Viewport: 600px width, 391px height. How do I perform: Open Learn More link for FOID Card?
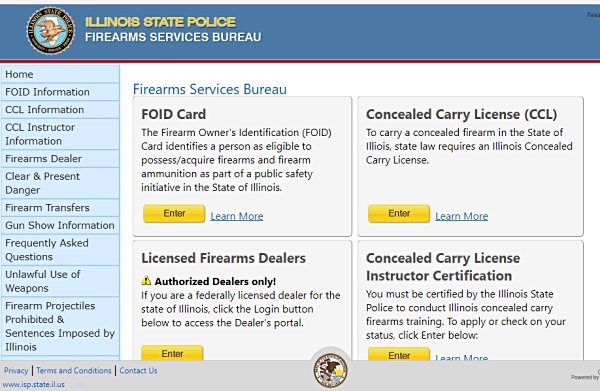coord(237,216)
